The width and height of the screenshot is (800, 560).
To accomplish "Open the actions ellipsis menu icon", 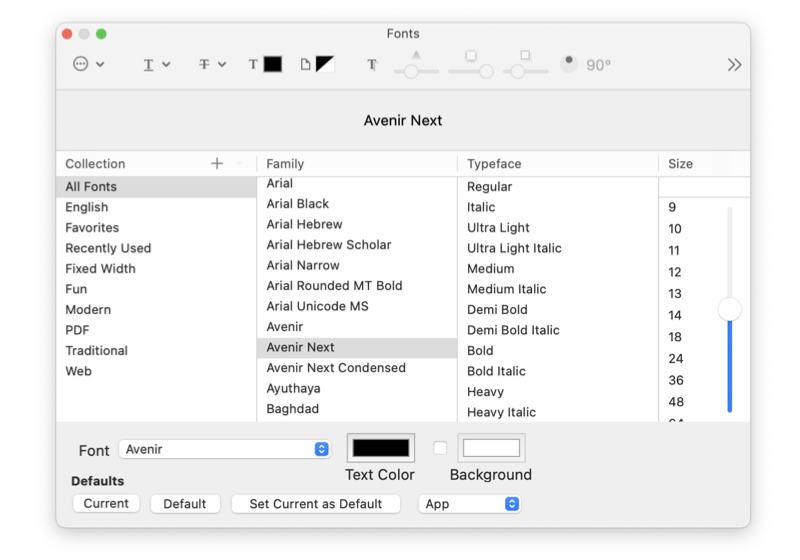I will [81, 64].
